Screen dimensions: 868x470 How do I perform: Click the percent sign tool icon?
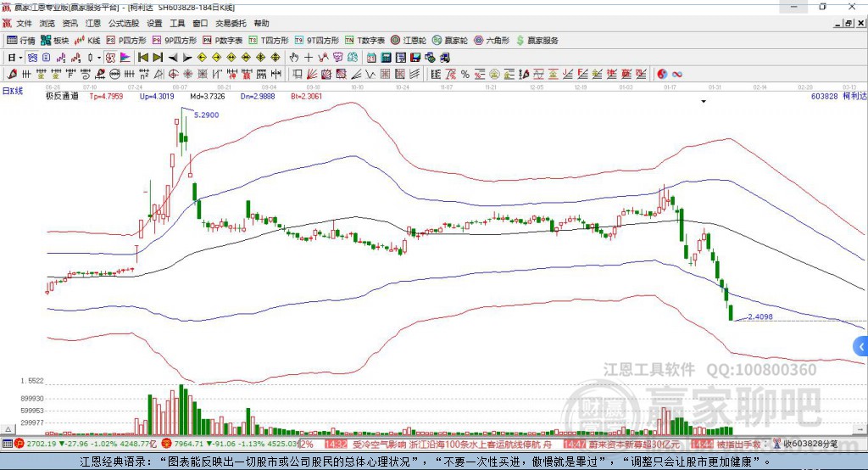tap(465, 75)
